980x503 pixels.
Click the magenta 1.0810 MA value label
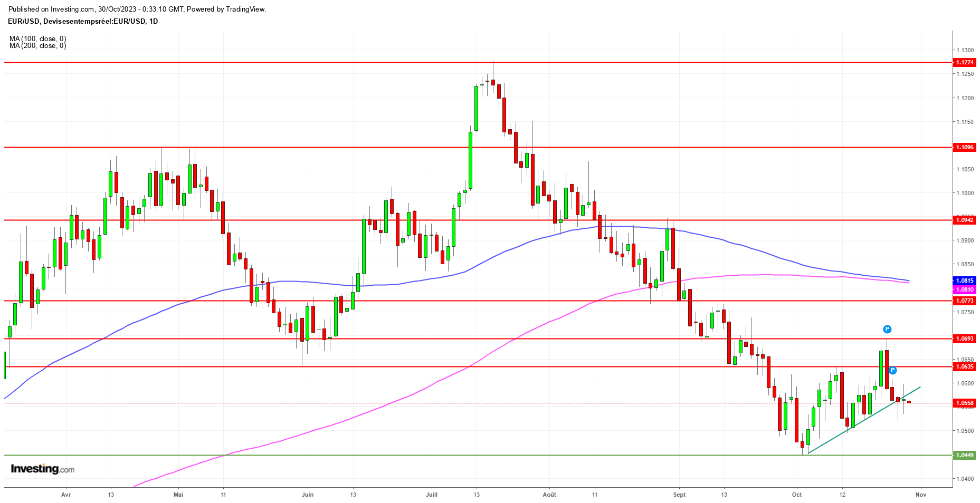tap(965, 289)
